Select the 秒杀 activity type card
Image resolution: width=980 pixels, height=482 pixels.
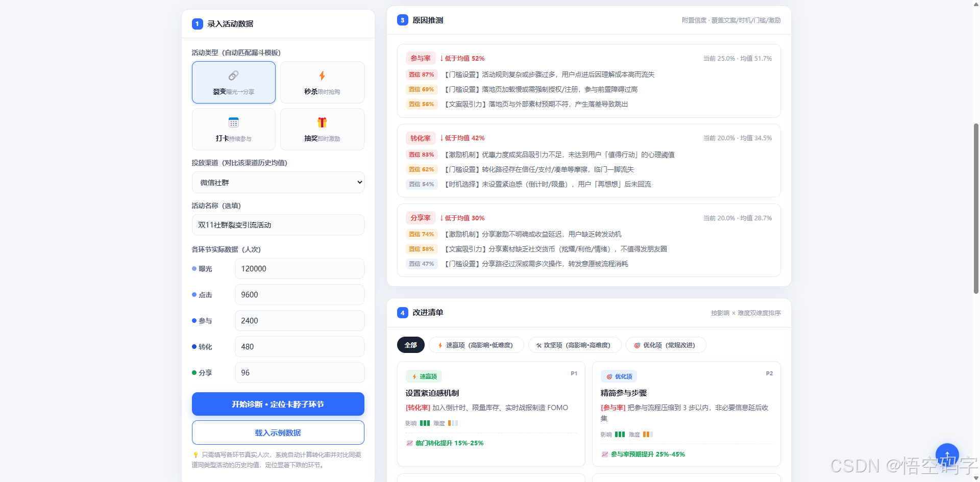click(322, 82)
